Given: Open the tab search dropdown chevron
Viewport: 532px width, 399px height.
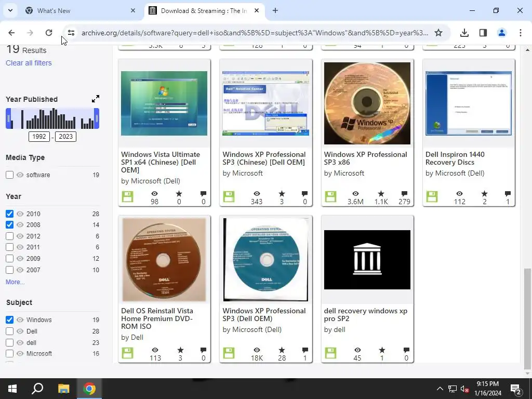Looking at the screenshot, I should pos(10,10).
